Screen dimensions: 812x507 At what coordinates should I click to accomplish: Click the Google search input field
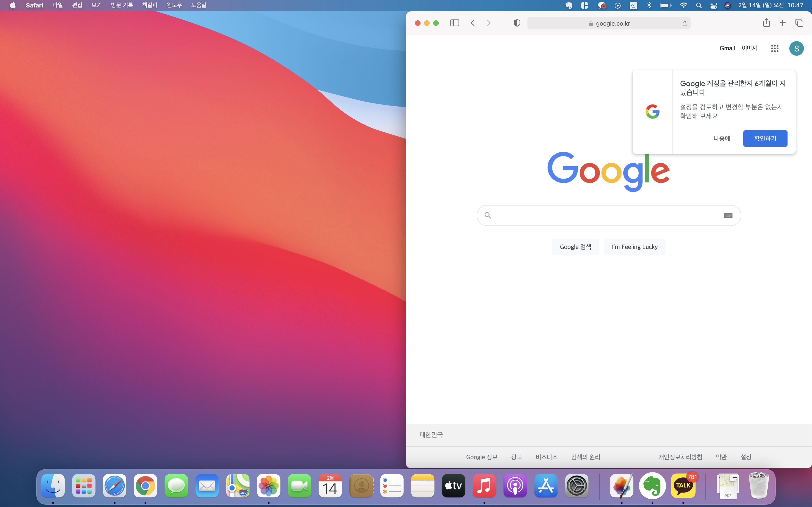(604, 215)
